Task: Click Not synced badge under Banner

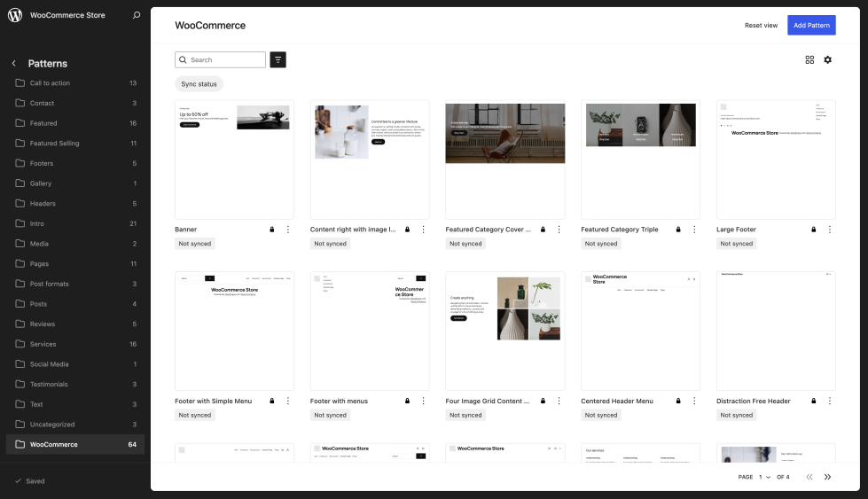Action: (195, 244)
